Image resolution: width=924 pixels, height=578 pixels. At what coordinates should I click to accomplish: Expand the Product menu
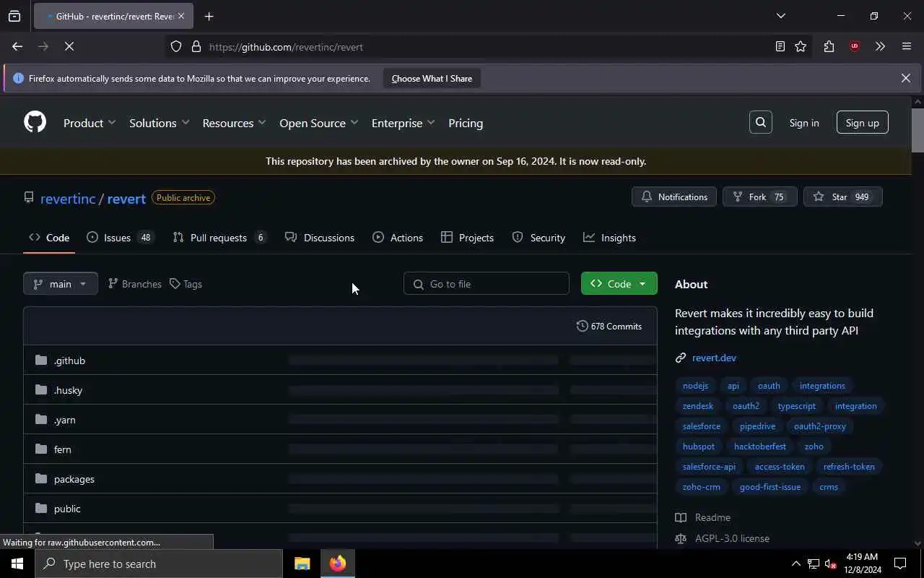[90, 123]
